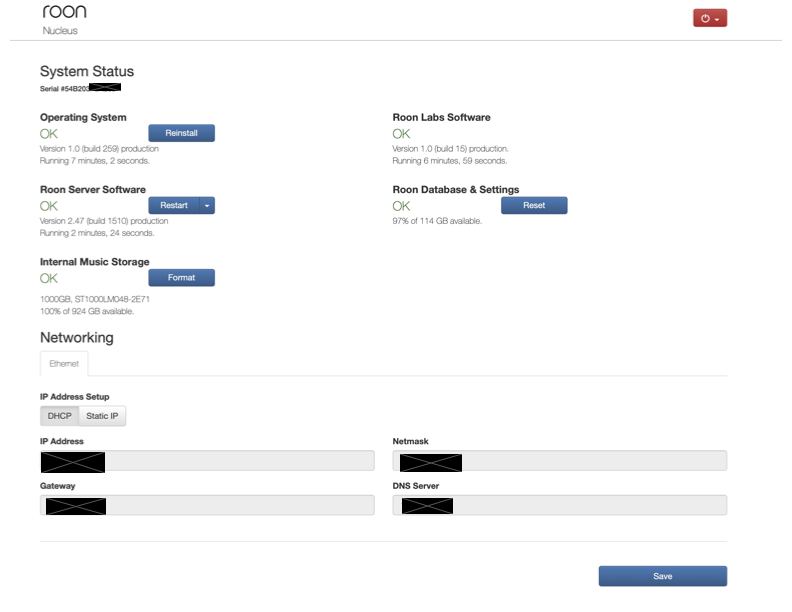This screenshot has height=612, width=792.
Task: Save the network settings
Action: (x=663, y=576)
